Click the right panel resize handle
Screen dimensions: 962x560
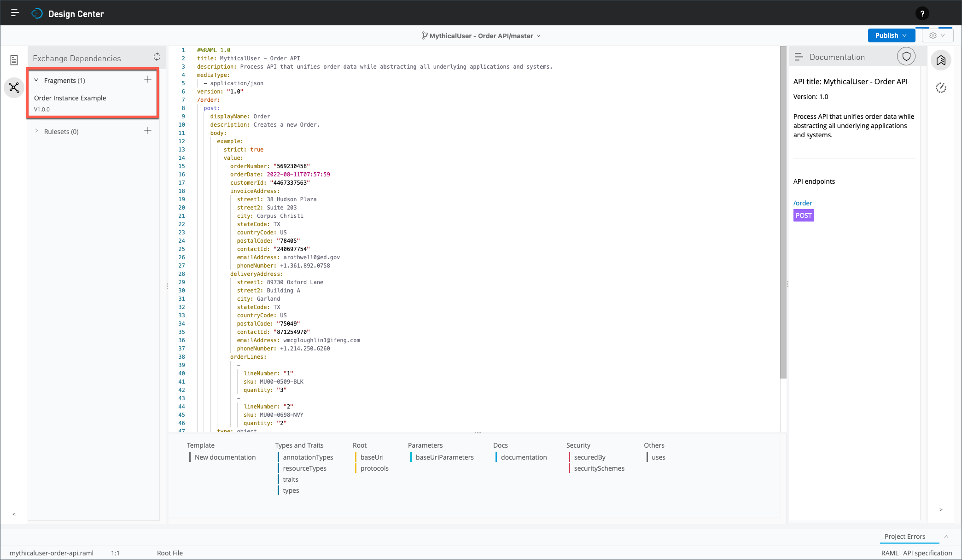(x=787, y=284)
